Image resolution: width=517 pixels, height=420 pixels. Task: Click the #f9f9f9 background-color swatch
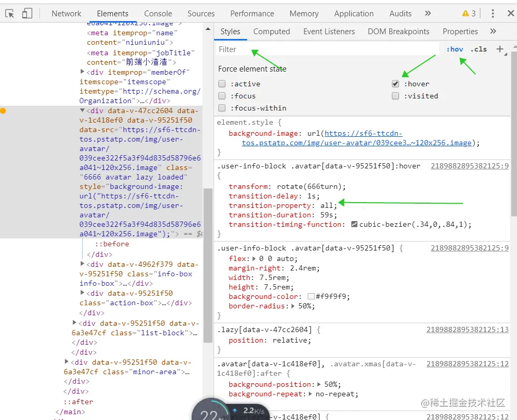tap(311, 297)
